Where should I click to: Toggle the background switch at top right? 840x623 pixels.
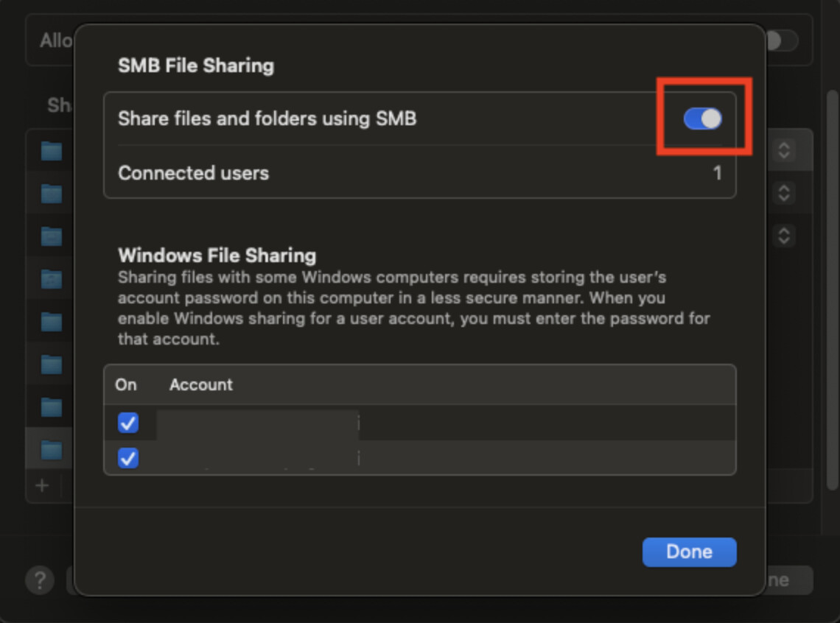point(782,41)
